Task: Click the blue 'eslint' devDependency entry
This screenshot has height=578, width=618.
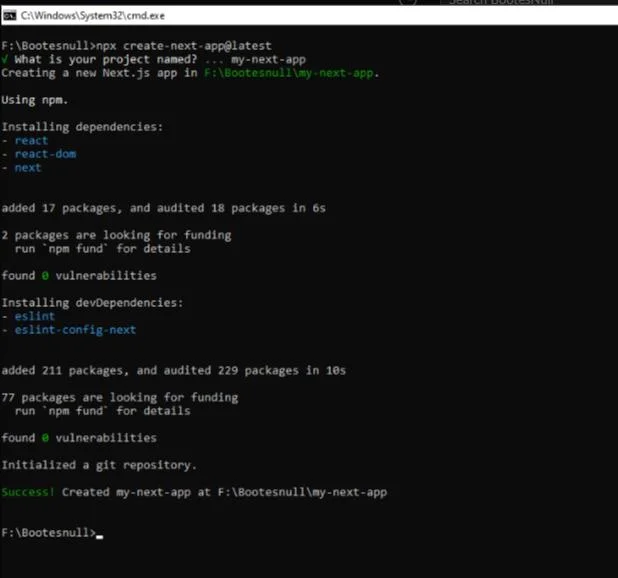Action: point(35,316)
